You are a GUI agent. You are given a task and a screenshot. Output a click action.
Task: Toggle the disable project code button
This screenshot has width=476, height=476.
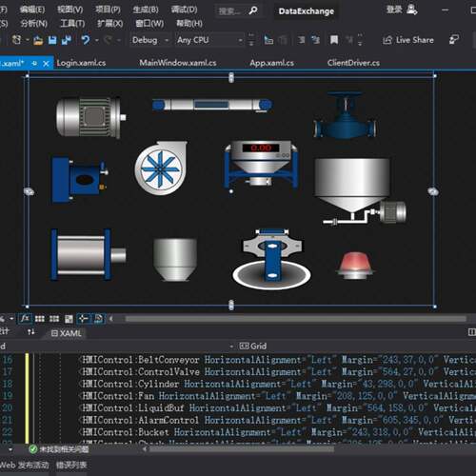pyautogui.click(x=98, y=318)
